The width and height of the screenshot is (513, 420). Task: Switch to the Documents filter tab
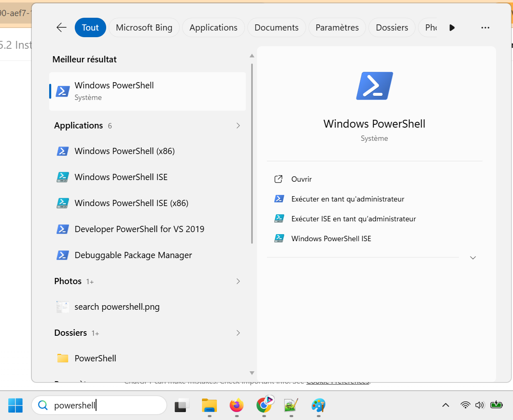point(276,28)
